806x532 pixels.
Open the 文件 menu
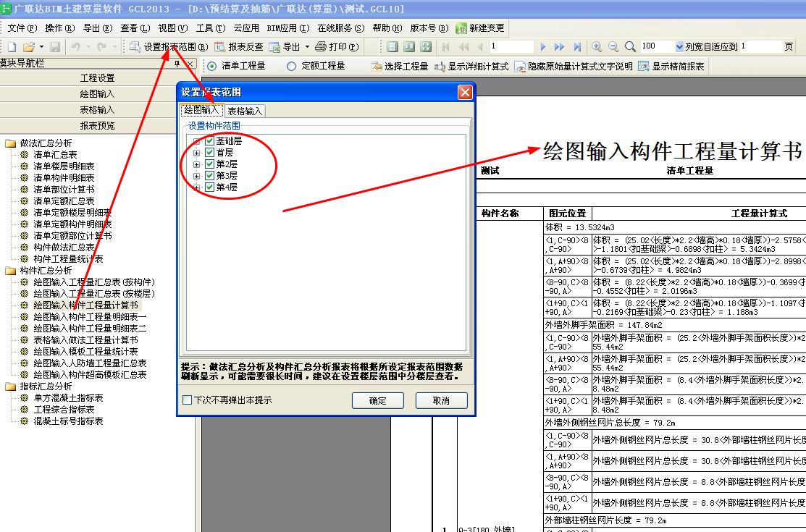coord(22,28)
